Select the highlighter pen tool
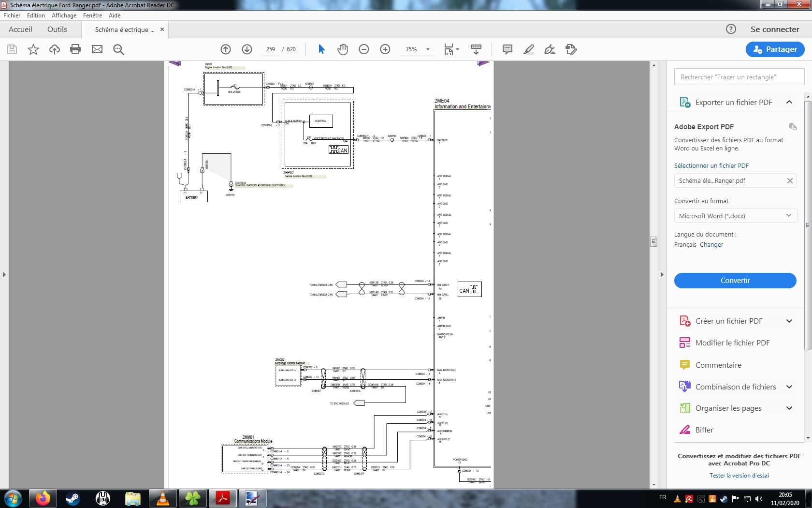This screenshot has height=508, width=812. point(529,49)
